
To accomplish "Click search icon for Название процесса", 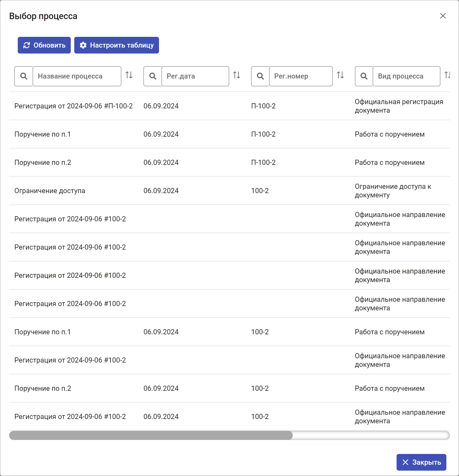I will (24, 76).
